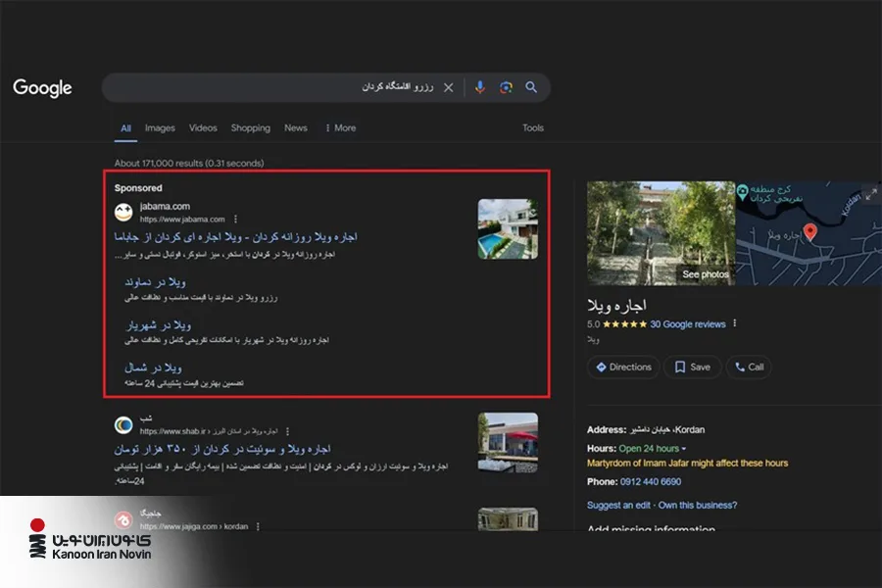Open the shab.ir result title about Kordan villas
This screenshot has width=882, height=588.
222,449
